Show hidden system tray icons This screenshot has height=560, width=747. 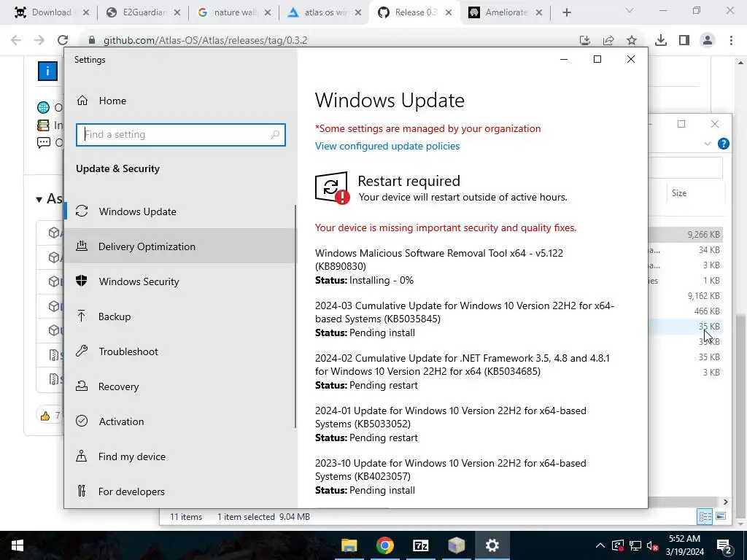(600, 545)
